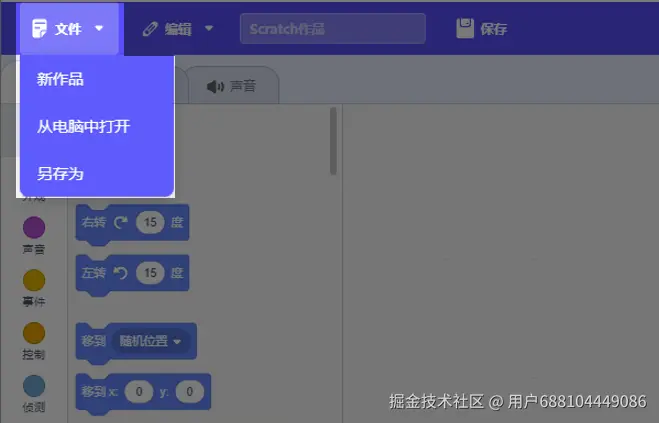Select the yellow 事件 category circle
The image size is (659, 423).
(x=34, y=280)
